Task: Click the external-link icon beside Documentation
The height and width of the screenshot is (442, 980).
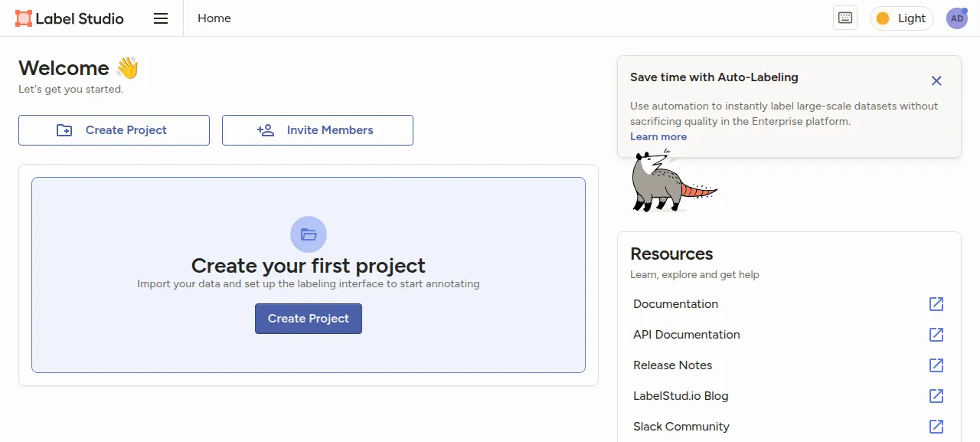Action: point(936,304)
